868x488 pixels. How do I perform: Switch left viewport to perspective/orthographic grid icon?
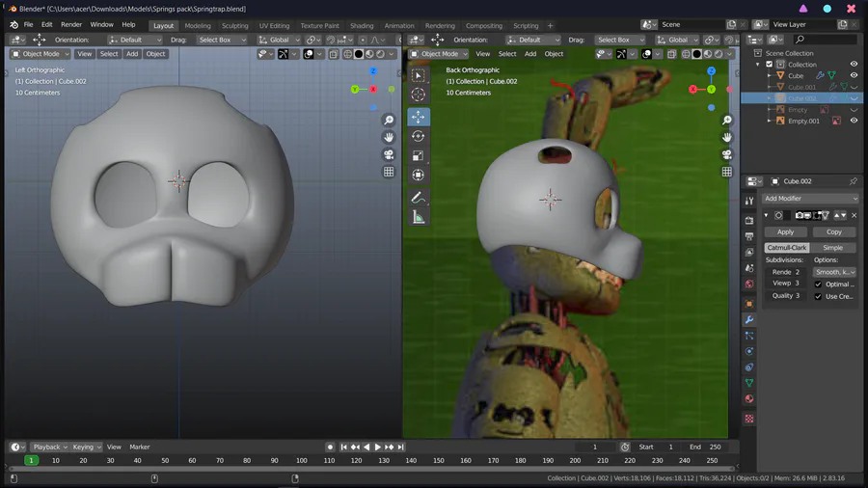click(x=389, y=172)
